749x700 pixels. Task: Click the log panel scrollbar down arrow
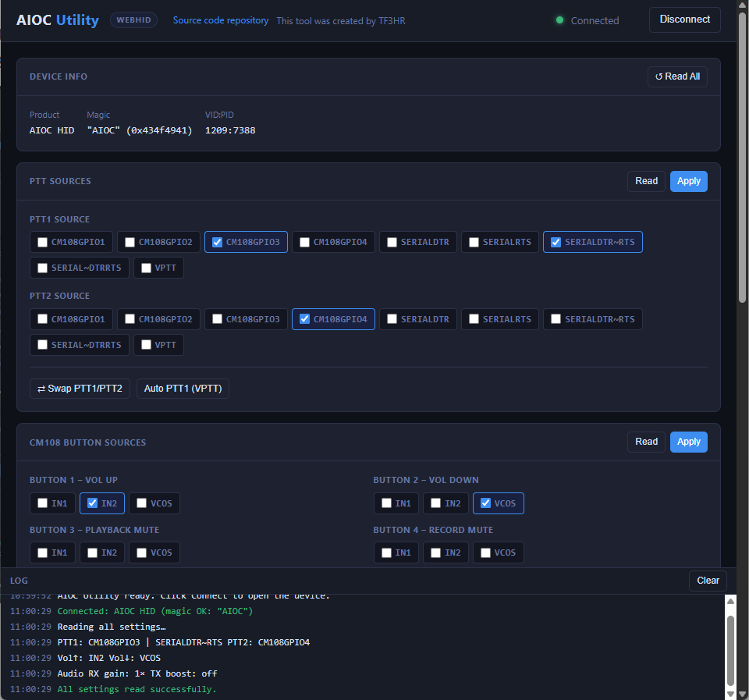coord(730,693)
